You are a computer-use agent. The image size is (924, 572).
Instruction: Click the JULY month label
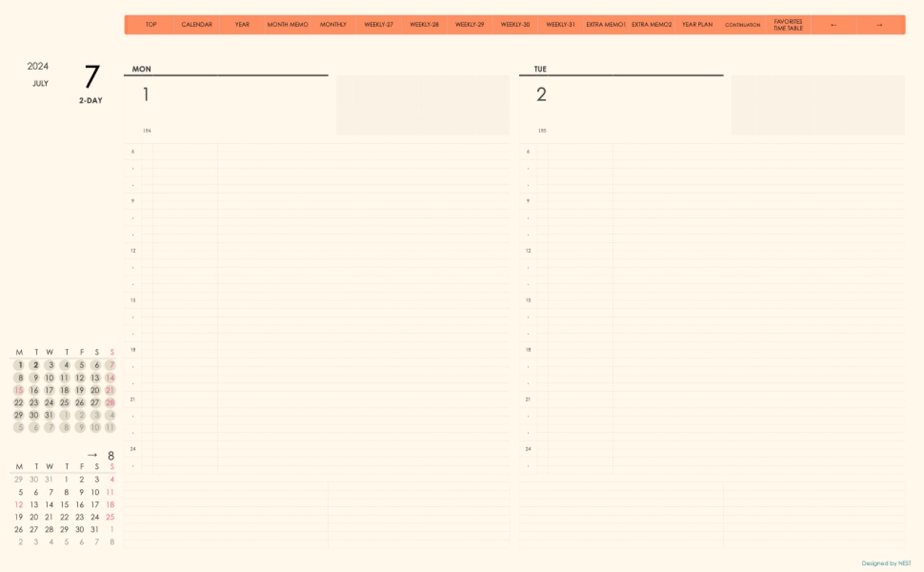click(x=40, y=84)
